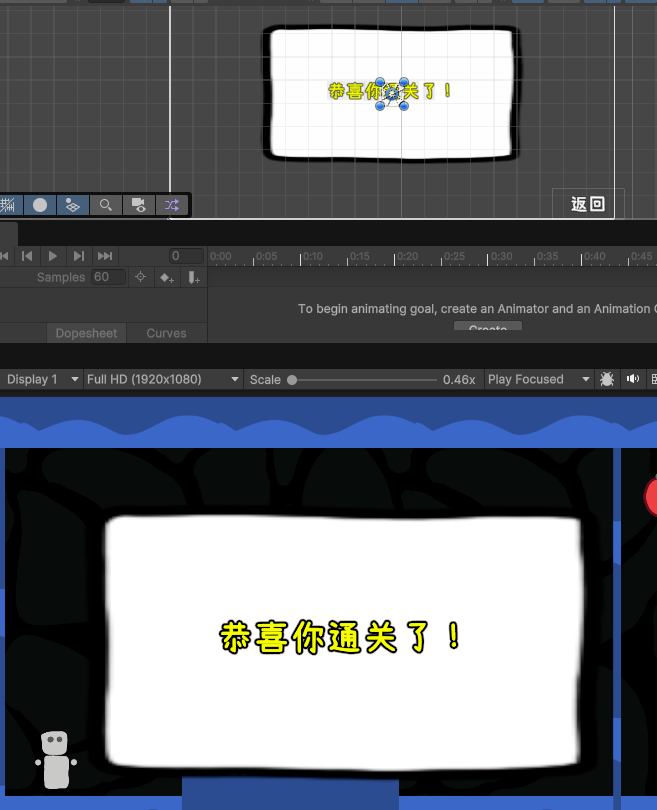The image size is (657, 810).
Task: Click the Add Keyframe diamond icon
Action: (x=166, y=278)
